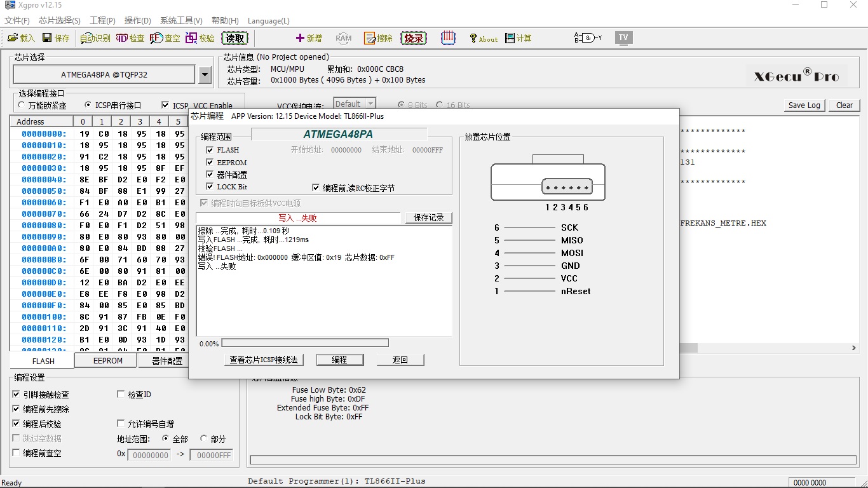This screenshot has height=488, width=868.
Task: Click the 查看芯片ICSP接线法 button
Action: [264, 360]
